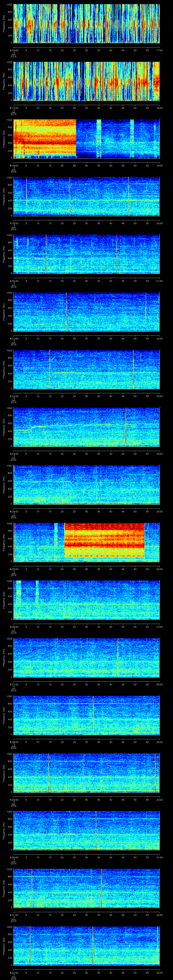Choose the '32:00' end time label
The width and height of the screenshot is (173, 980).
tap(159, 915)
